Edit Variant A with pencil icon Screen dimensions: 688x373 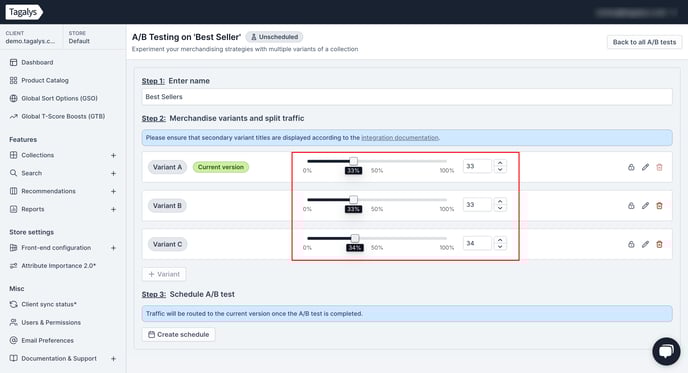coord(645,167)
